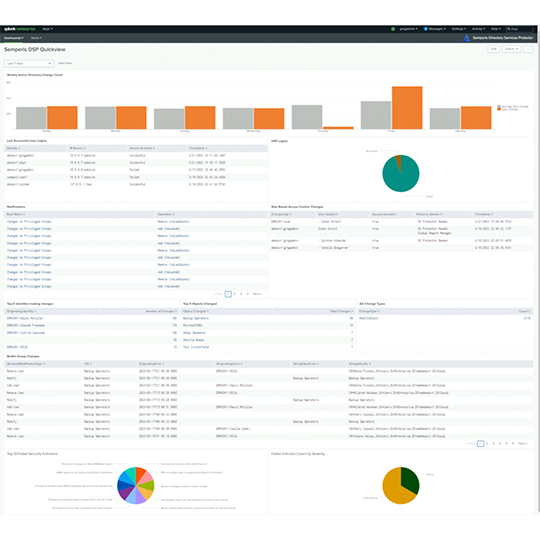
Task: Open the Apps dropdown menu
Action: [x=48, y=29]
